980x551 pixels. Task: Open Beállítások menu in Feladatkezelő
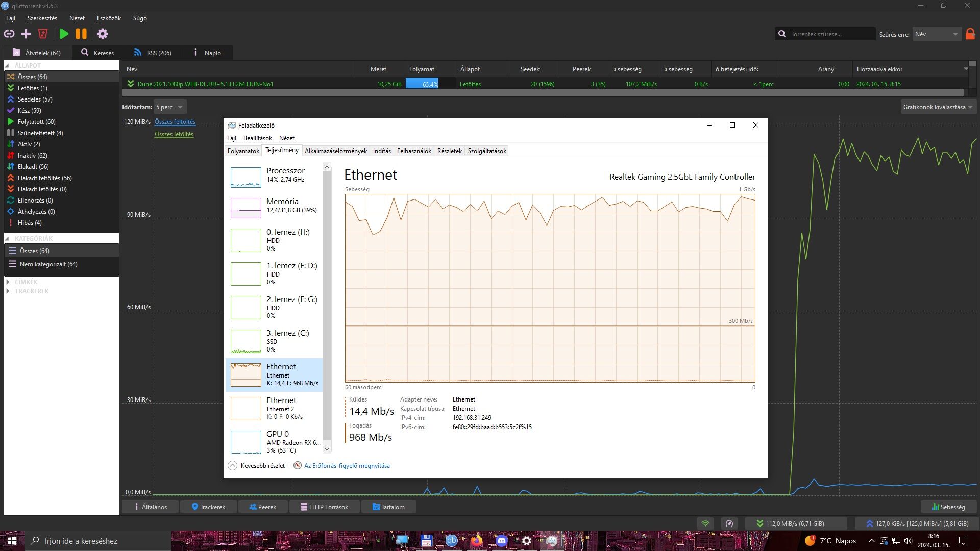coord(258,138)
